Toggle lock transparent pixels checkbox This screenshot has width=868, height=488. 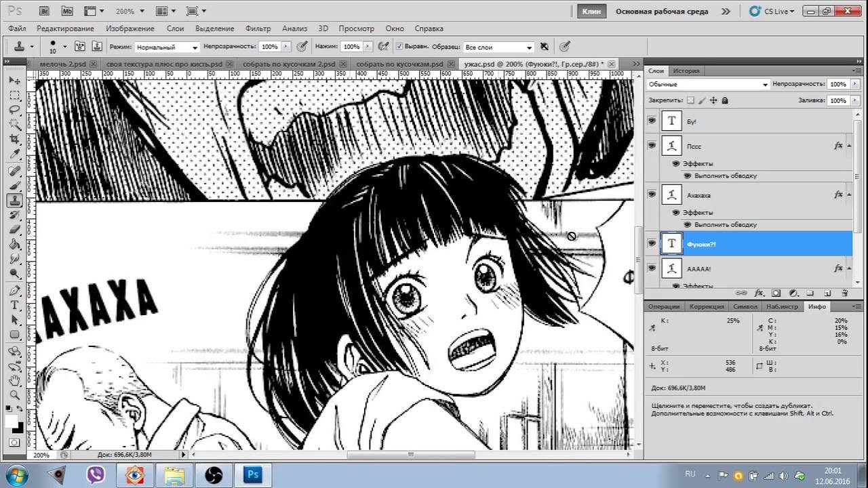(690, 100)
